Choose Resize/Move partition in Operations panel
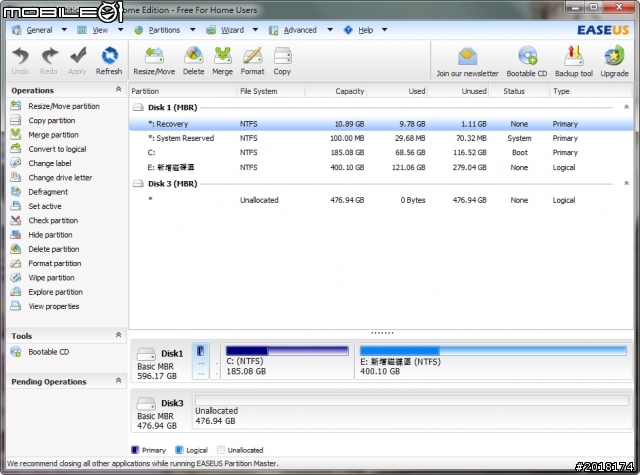The width and height of the screenshot is (640, 475). tap(55, 106)
